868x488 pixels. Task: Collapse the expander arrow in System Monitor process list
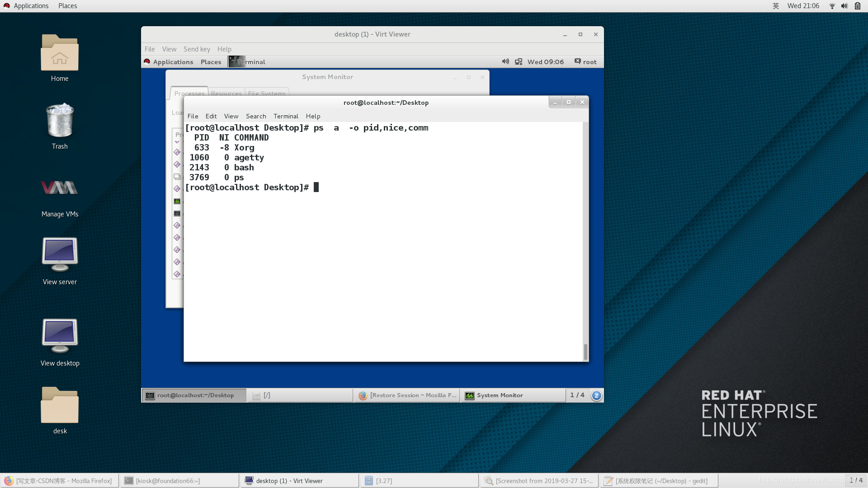click(x=177, y=142)
